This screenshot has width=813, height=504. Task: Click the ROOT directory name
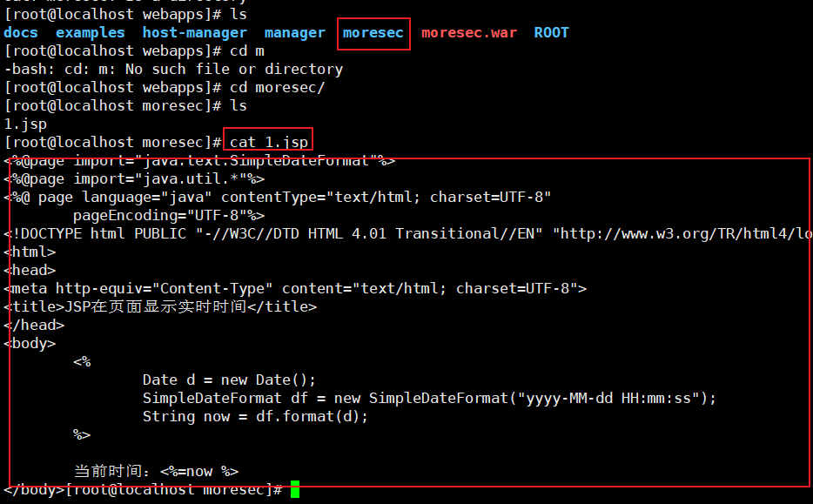(x=551, y=33)
